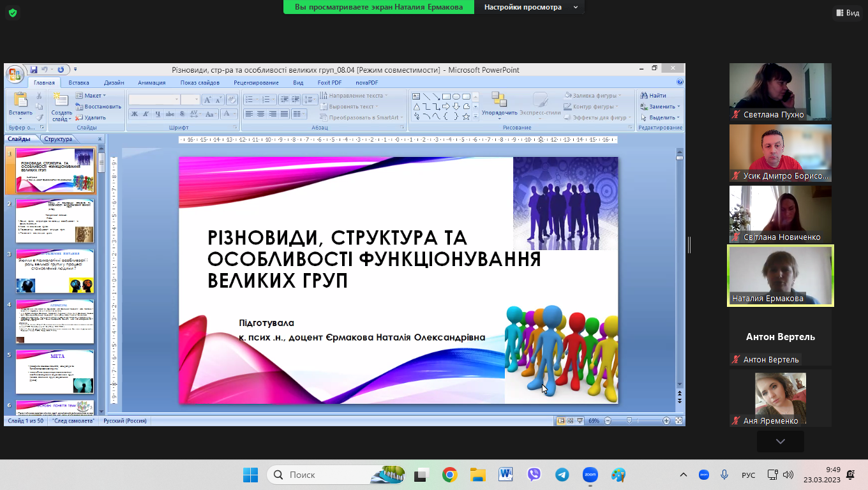The width and height of the screenshot is (868, 490).
Task: Open Telegram from the Windows taskbar
Action: (562, 475)
